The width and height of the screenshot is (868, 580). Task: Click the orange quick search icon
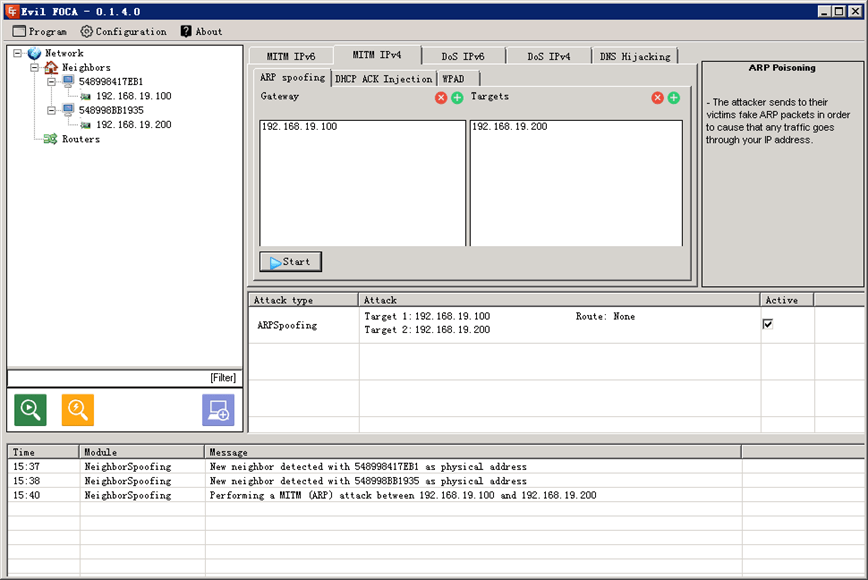click(x=78, y=410)
